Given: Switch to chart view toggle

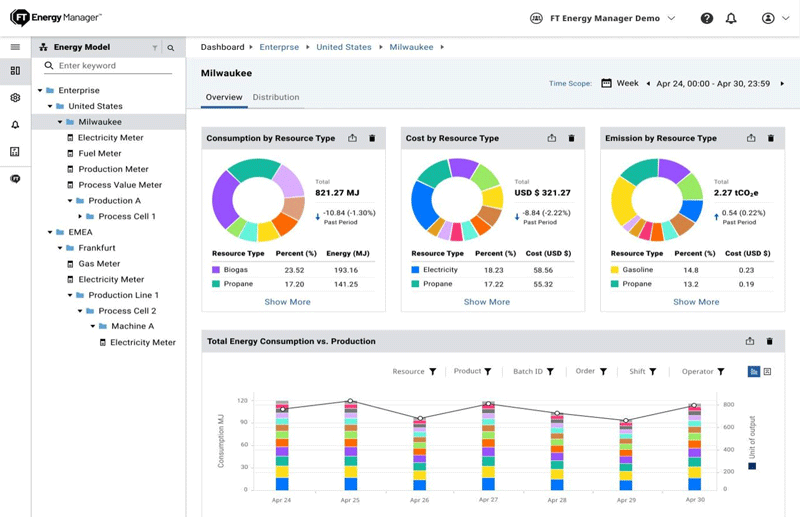Looking at the screenshot, I should point(754,371).
